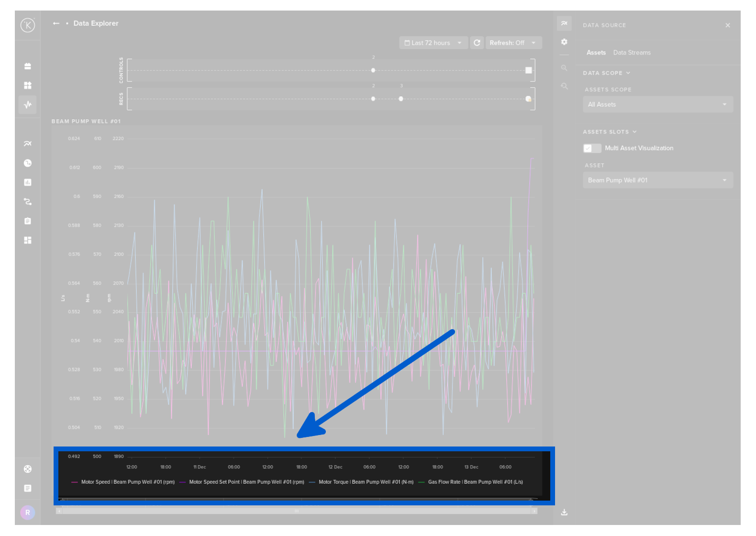The width and height of the screenshot is (756, 536).
Task: Switch to the Data Streams tab
Action: point(632,53)
